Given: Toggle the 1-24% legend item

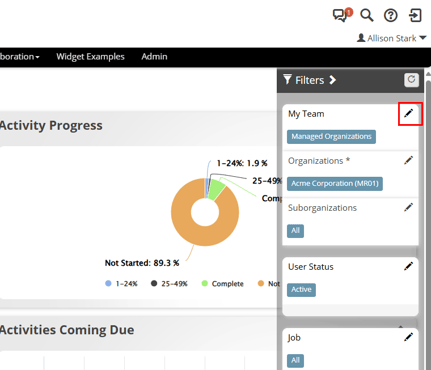Looking at the screenshot, I should click(121, 284).
